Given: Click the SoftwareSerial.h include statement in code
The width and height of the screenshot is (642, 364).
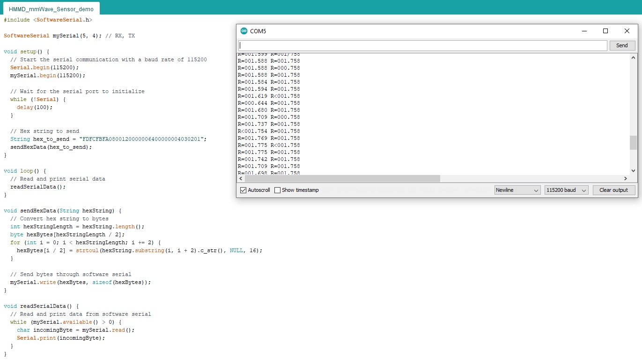Looking at the screenshot, I should tap(47, 20).
